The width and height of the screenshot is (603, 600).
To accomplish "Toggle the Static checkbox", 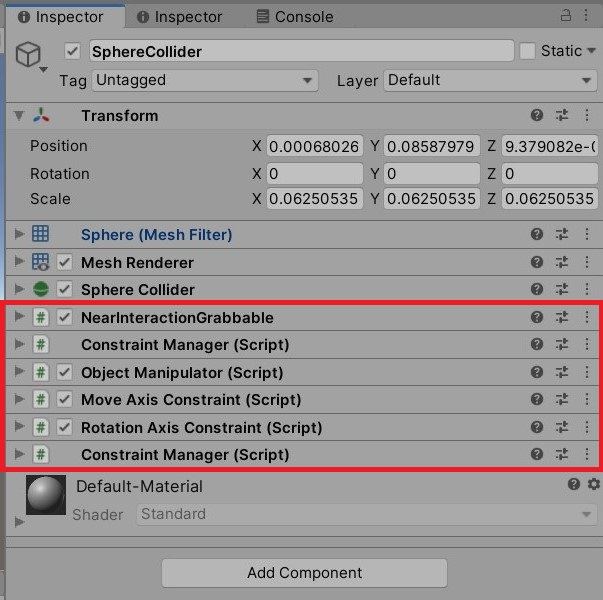I will 527,51.
